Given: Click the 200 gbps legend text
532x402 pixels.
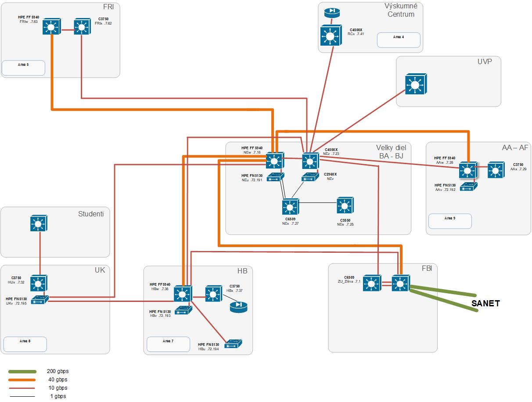Looking at the screenshot, I should [x=58, y=371].
